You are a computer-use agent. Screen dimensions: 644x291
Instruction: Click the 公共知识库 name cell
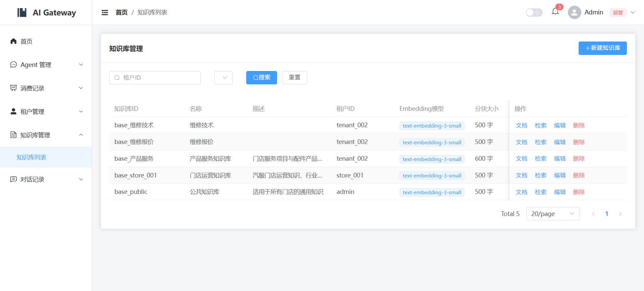pos(205,192)
